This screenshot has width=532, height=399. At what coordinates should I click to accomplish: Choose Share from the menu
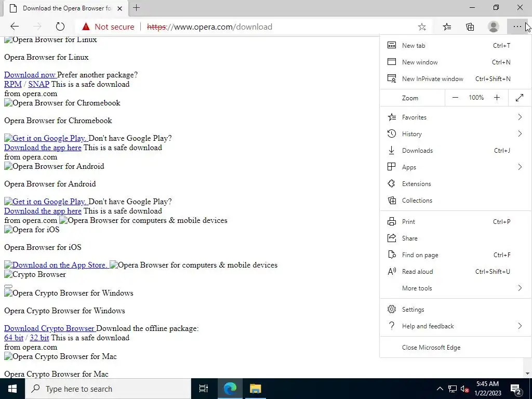455,238
